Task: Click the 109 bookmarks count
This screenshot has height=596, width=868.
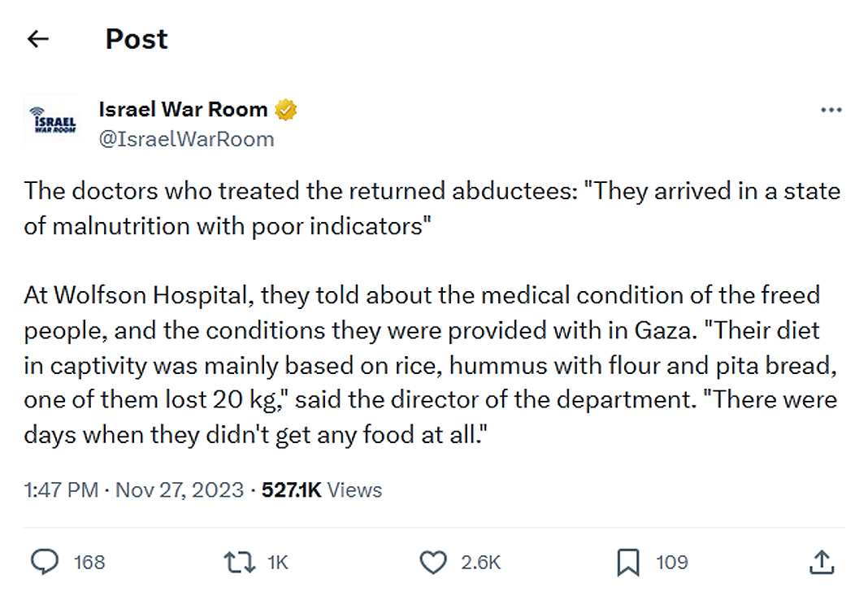Action: click(x=671, y=562)
